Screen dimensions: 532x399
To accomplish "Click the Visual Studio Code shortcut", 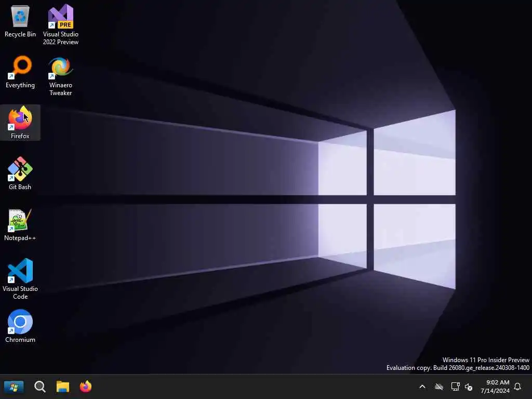I will click(20, 279).
